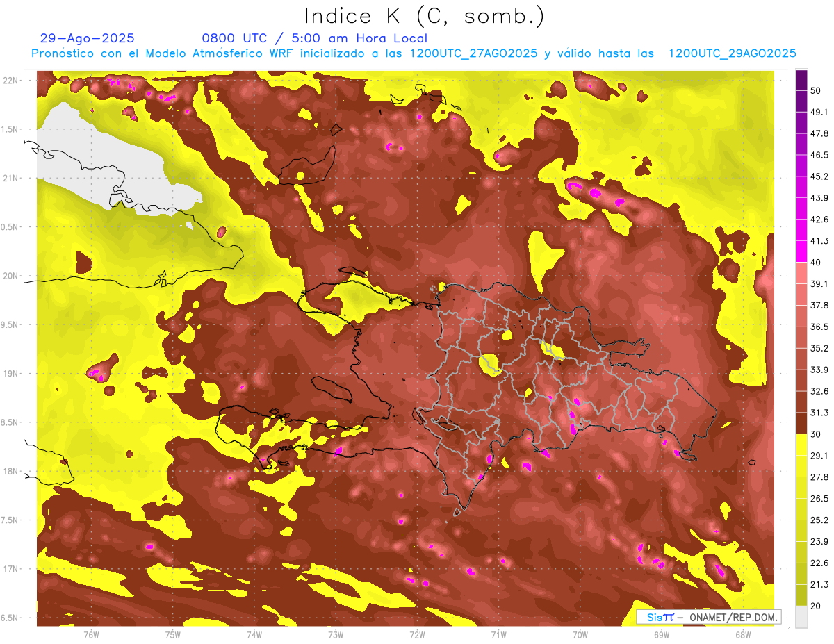Select the dark brown swatch between 30 and 31.3
The width and height of the screenshot is (834, 644).
pyautogui.click(x=801, y=423)
